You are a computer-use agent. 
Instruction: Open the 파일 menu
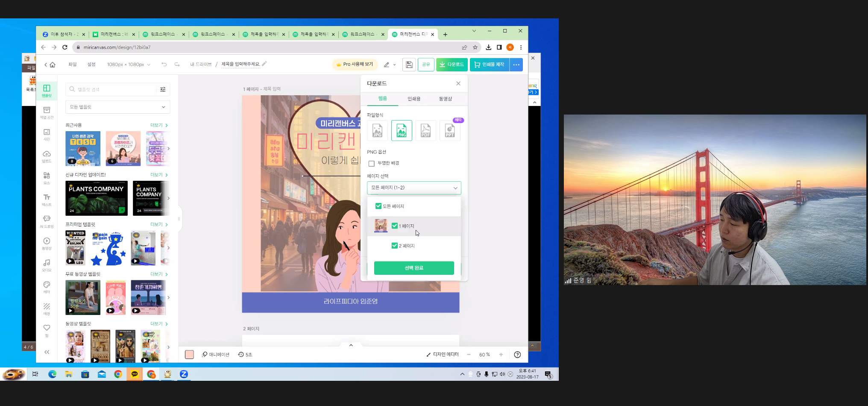pyautogui.click(x=73, y=65)
